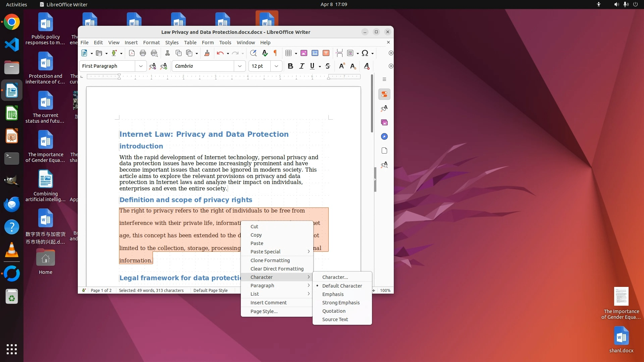
Task: Click the Print document icon
Action: pos(143,53)
